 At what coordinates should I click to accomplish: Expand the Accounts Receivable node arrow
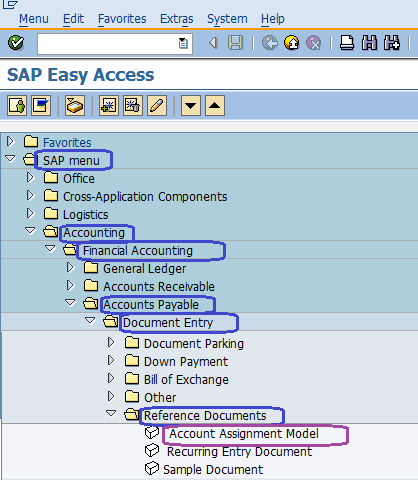point(70,285)
